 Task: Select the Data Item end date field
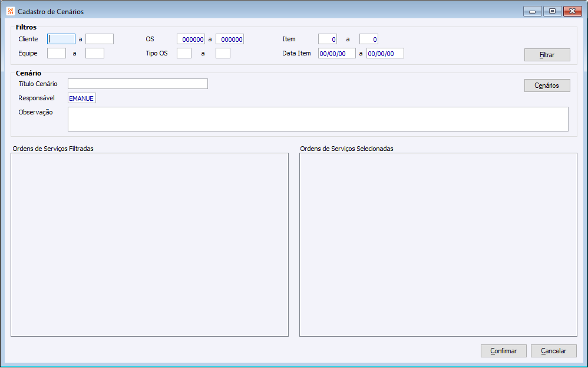(x=385, y=53)
